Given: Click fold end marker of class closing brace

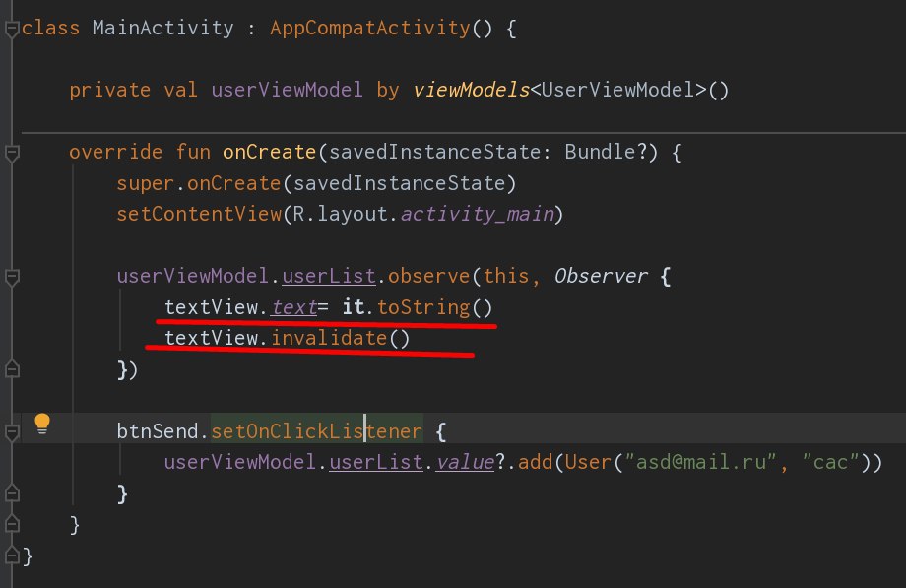Looking at the screenshot, I should pos(12,555).
